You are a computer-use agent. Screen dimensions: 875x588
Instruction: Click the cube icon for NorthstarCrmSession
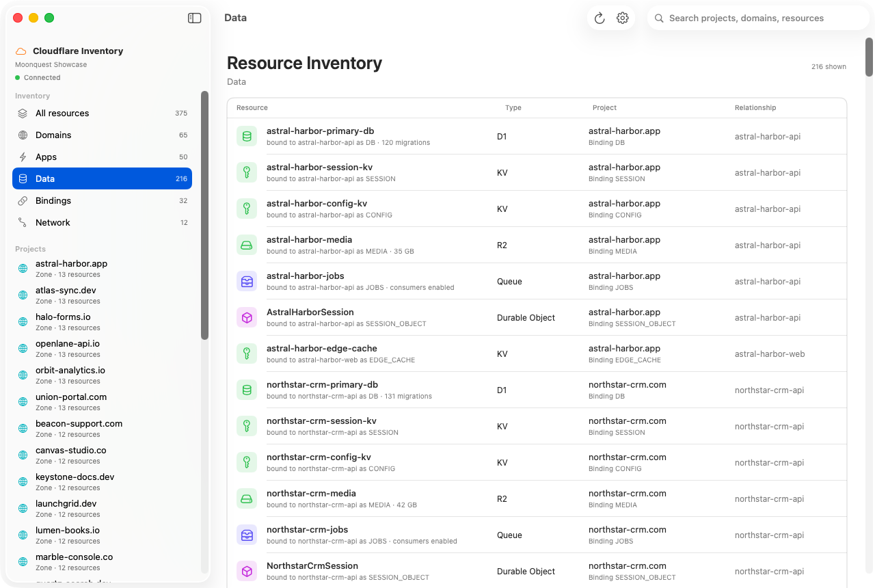click(x=247, y=571)
